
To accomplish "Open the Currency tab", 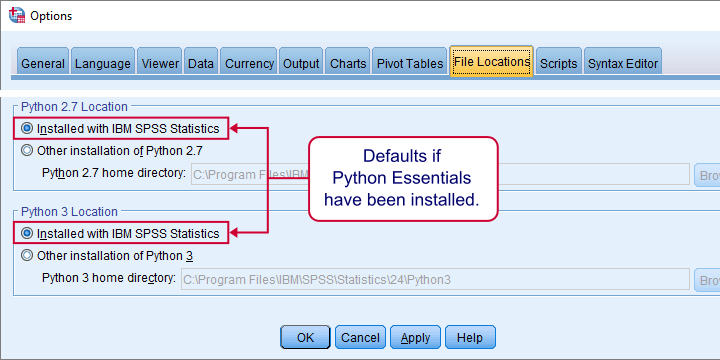I will tap(249, 61).
